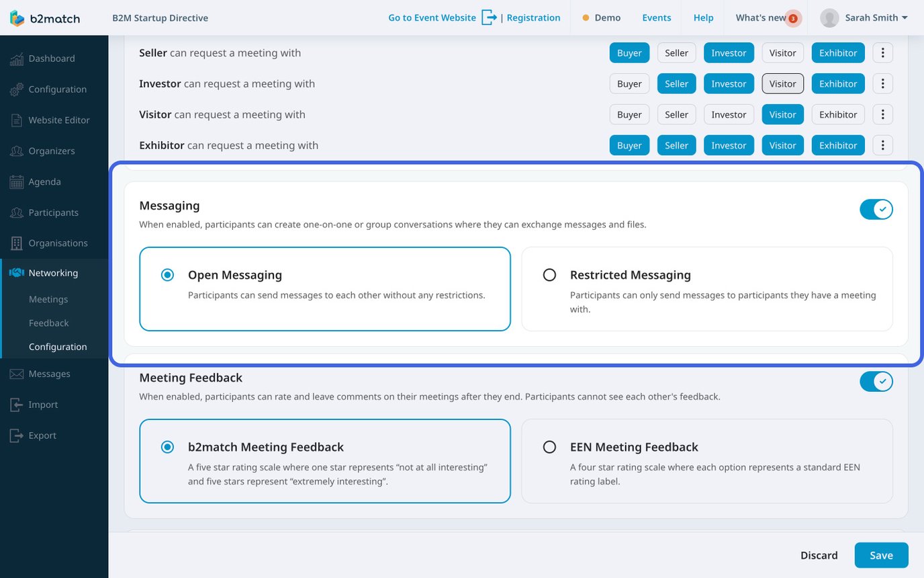Open the kebab menu for Exhibitor row
This screenshot has width=924, height=578.
[x=882, y=144]
